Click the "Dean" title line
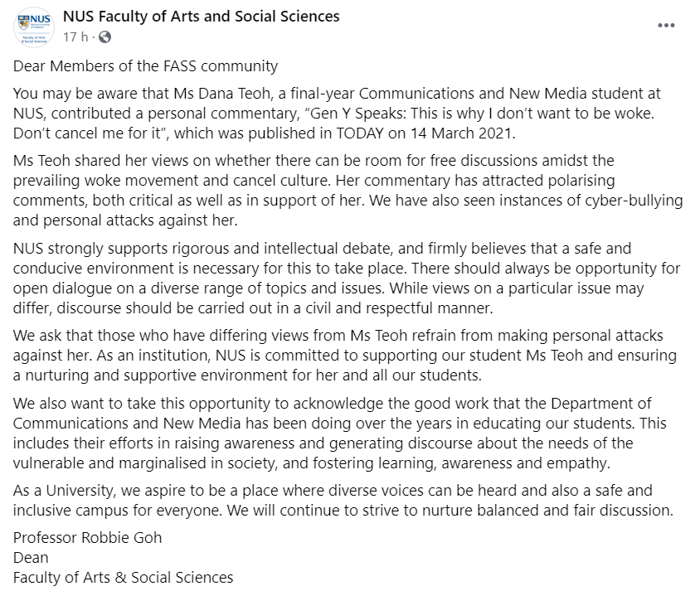 pyautogui.click(x=31, y=557)
